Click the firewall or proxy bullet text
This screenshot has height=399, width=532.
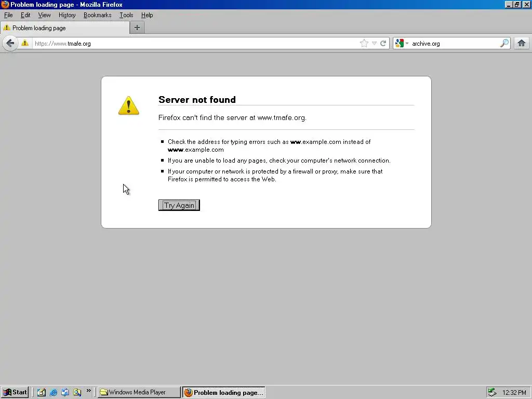click(x=275, y=176)
